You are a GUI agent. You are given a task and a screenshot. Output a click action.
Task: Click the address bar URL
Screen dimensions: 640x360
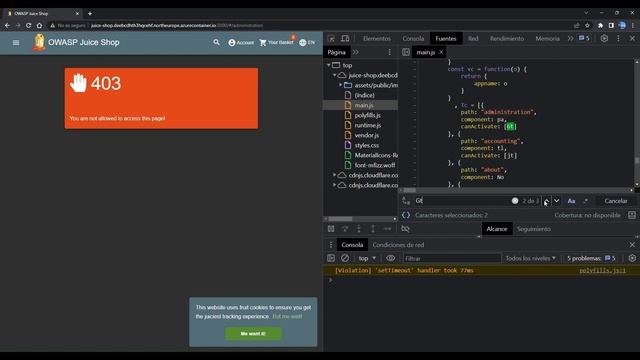tap(176, 25)
